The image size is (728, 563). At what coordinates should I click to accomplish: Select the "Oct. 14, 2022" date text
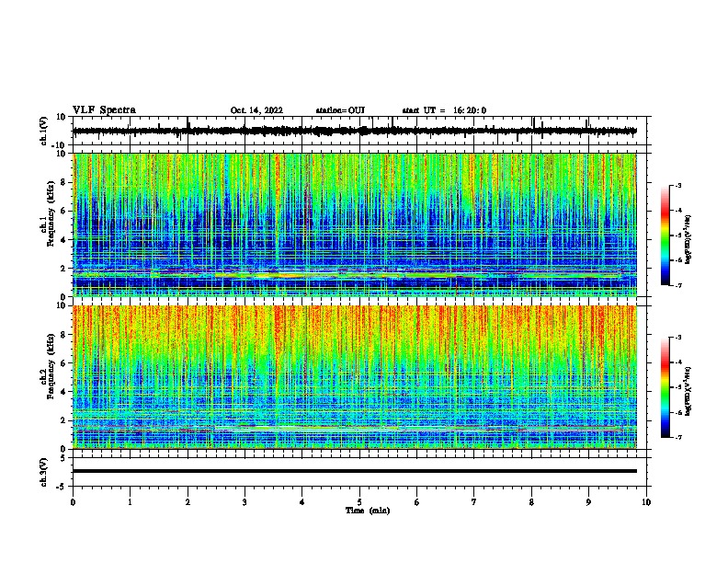pyautogui.click(x=256, y=110)
